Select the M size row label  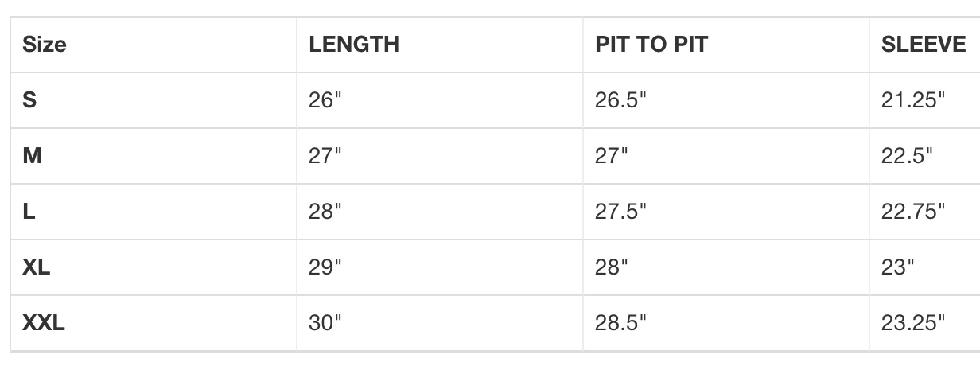click(x=33, y=157)
